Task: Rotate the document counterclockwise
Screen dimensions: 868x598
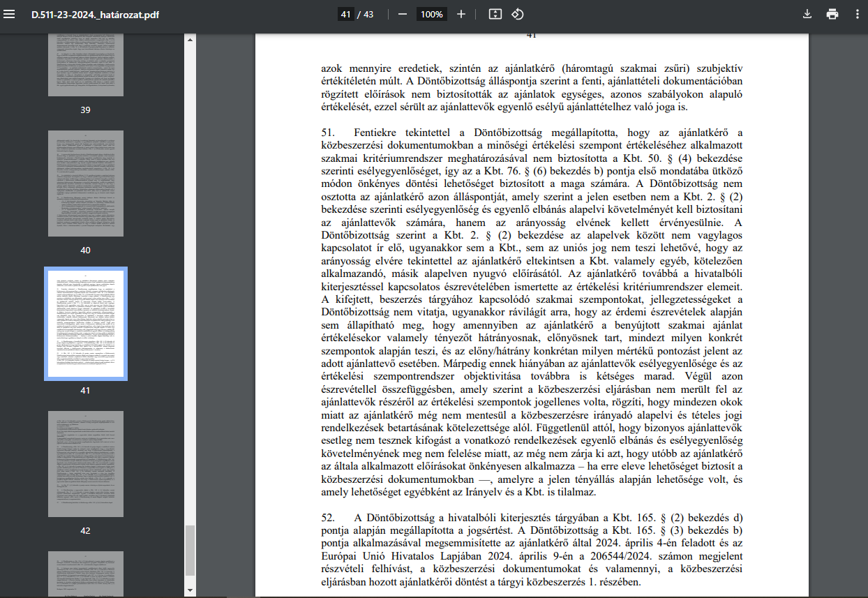Action: [x=517, y=14]
